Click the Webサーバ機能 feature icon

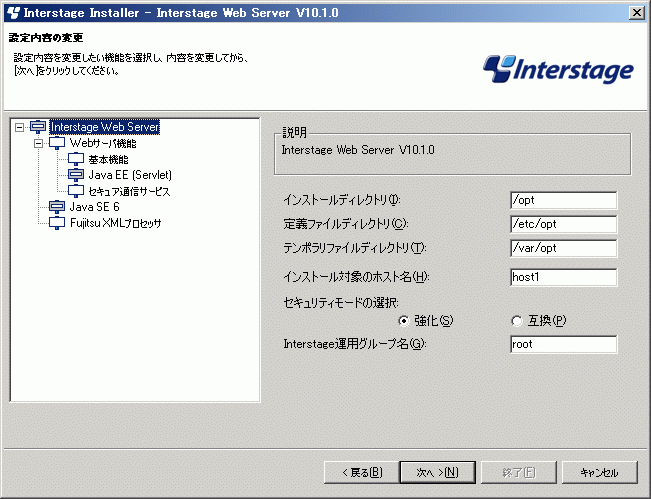point(57,143)
